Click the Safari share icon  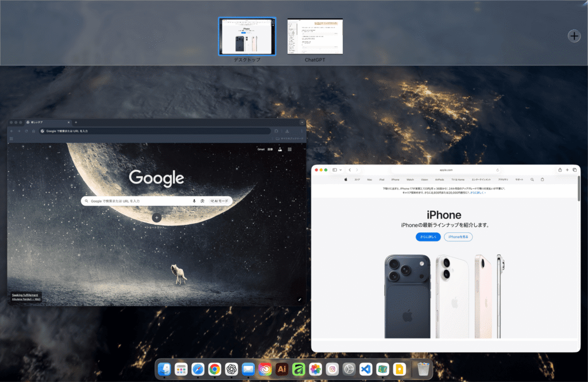pyautogui.click(x=560, y=170)
